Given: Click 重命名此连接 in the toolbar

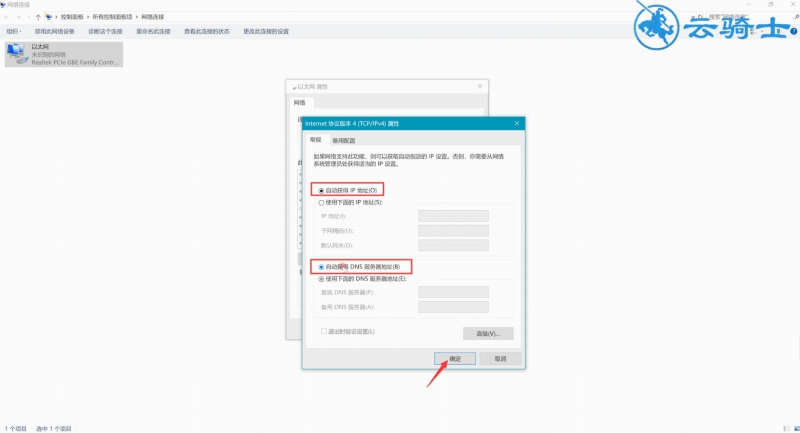Looking at the screenshot, I should click(x=153, y=31).
